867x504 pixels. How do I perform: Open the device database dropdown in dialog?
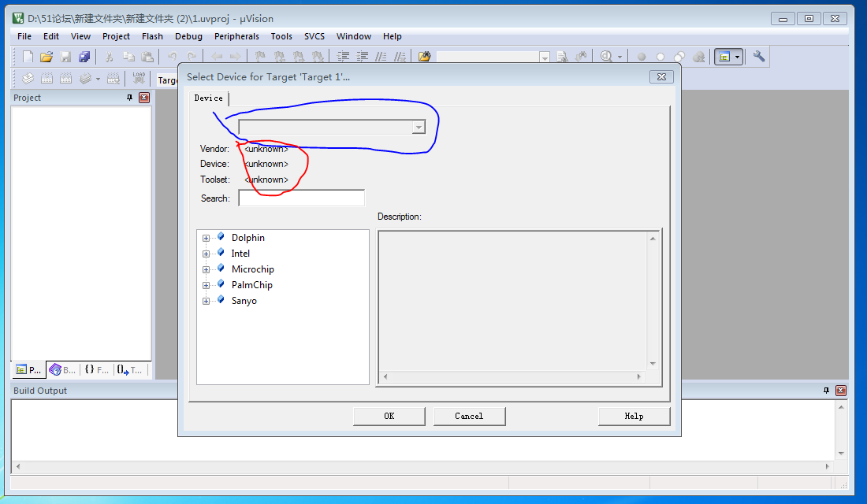pyautogui.click(x=419, y=128)
